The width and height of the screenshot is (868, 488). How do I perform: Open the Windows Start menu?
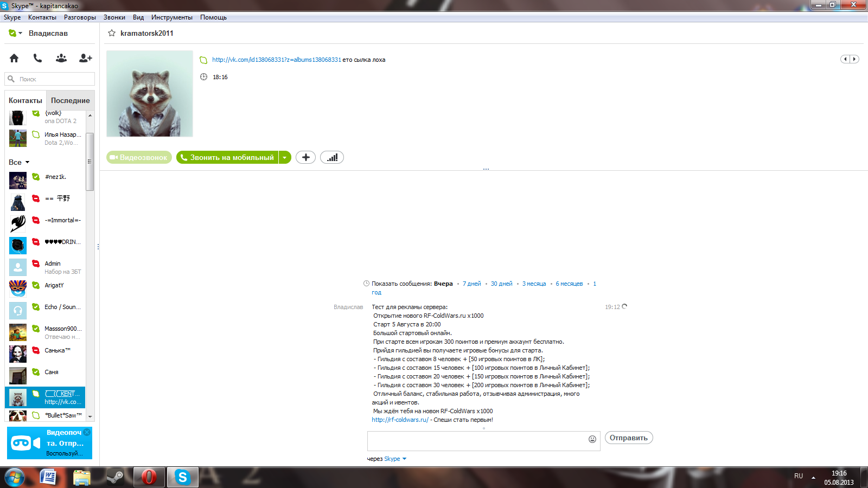pyautogui.click(x=15, y=477)
